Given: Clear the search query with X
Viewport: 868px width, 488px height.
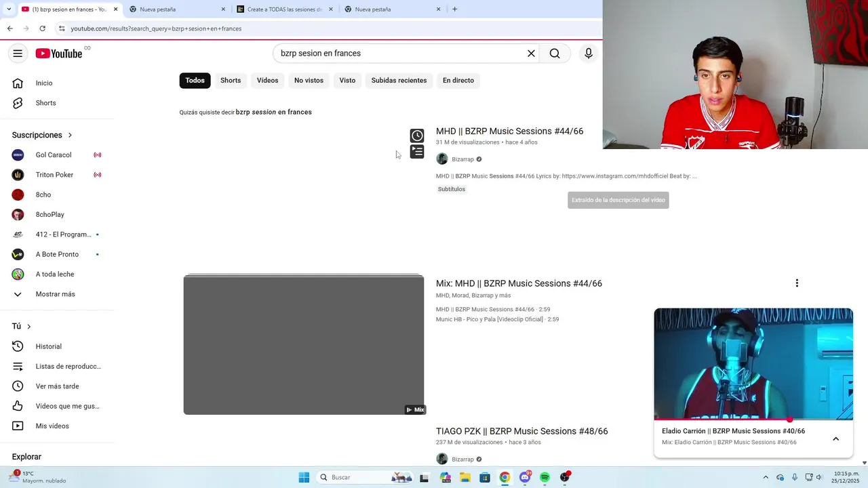Looking at the screenshot, I should pos(531,54).
